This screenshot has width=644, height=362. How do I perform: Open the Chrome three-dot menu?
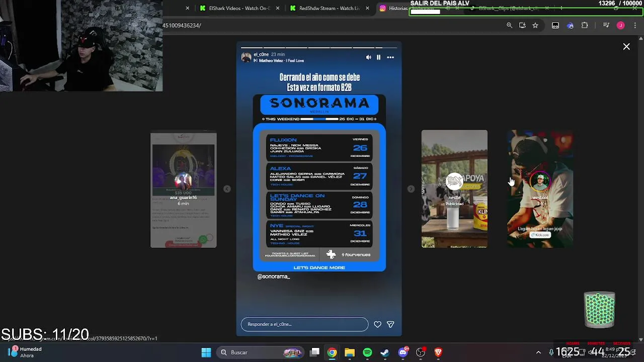635,25
